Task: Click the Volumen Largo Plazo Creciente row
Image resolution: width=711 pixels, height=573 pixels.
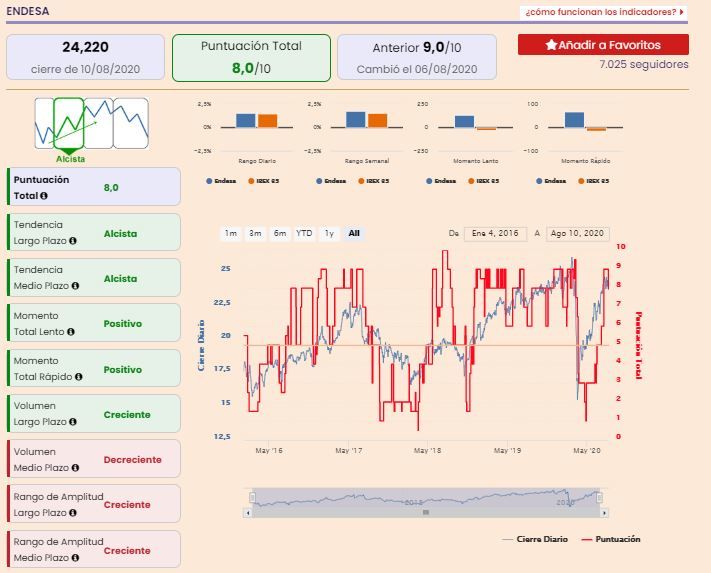Action: pyautogui.click(x=94, y=413)
